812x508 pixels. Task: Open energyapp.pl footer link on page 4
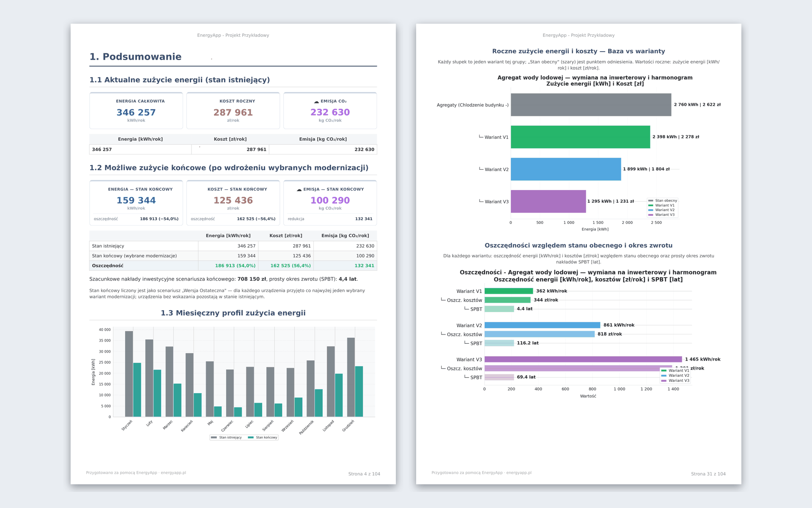pyautogui.click(x=173, y=473)
